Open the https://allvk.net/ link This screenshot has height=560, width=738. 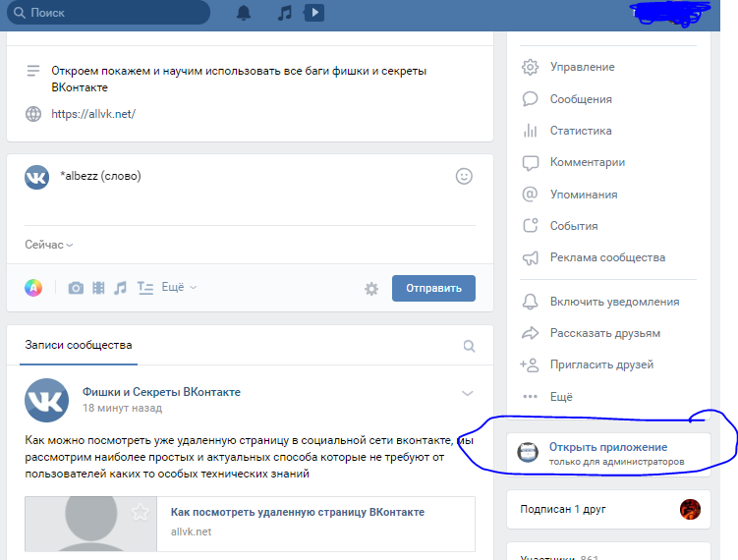click(x=93, y=114)
